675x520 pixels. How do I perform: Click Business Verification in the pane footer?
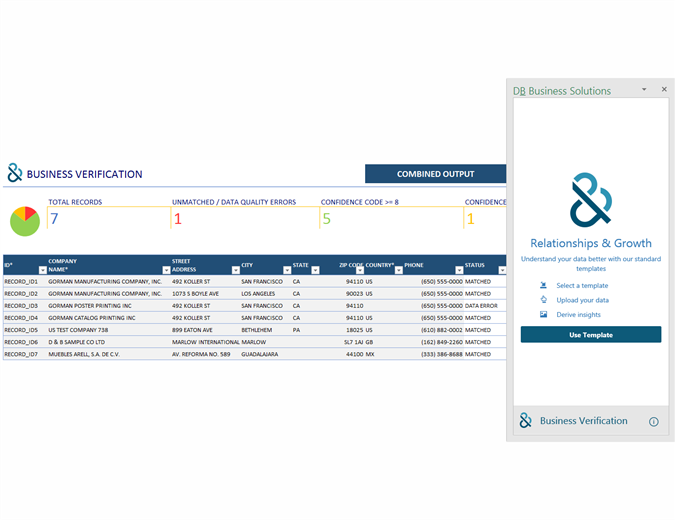click(583, 421)
